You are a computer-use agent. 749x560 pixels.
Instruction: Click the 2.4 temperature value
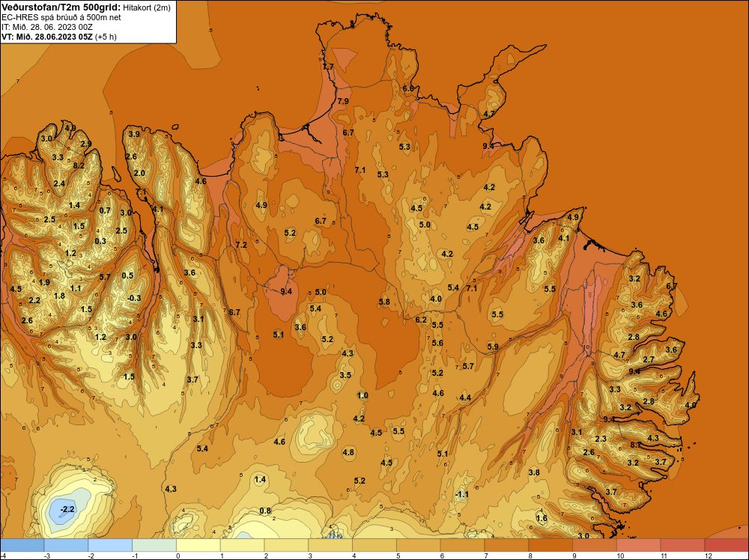pyautogui.click(x=59, y=183)
